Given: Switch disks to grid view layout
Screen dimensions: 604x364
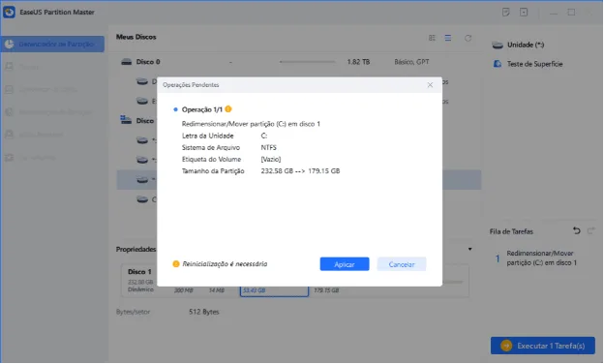Looking at the screenshot, I should [432, 38].
